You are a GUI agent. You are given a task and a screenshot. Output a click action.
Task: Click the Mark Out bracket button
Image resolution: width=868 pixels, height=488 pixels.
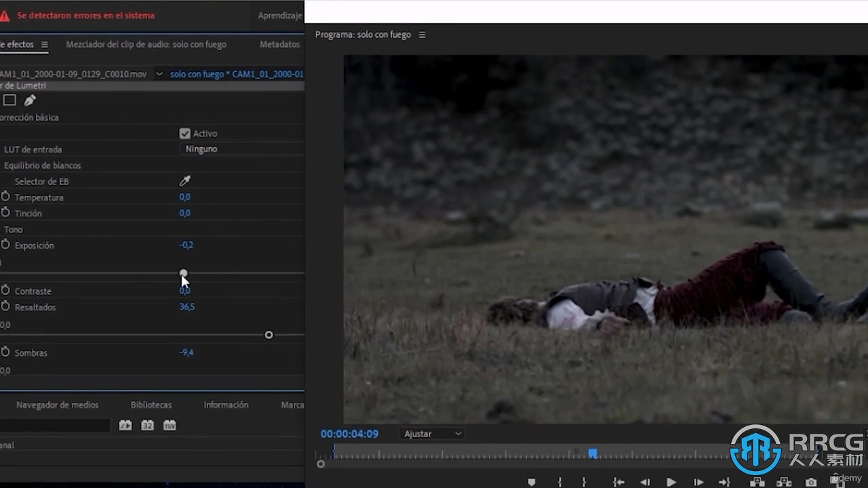click(584, 482)
